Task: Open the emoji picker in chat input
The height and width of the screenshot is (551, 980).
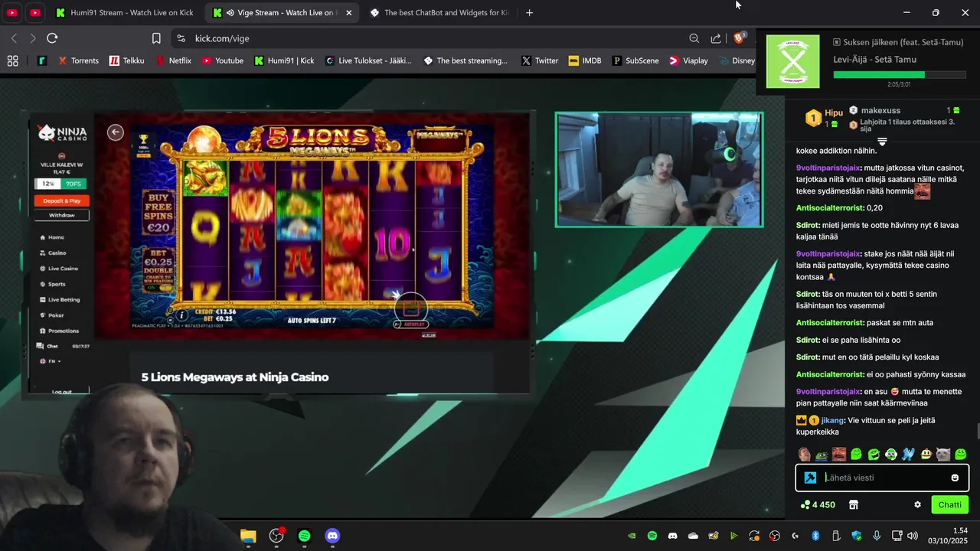Action: (x=955, y=478)
